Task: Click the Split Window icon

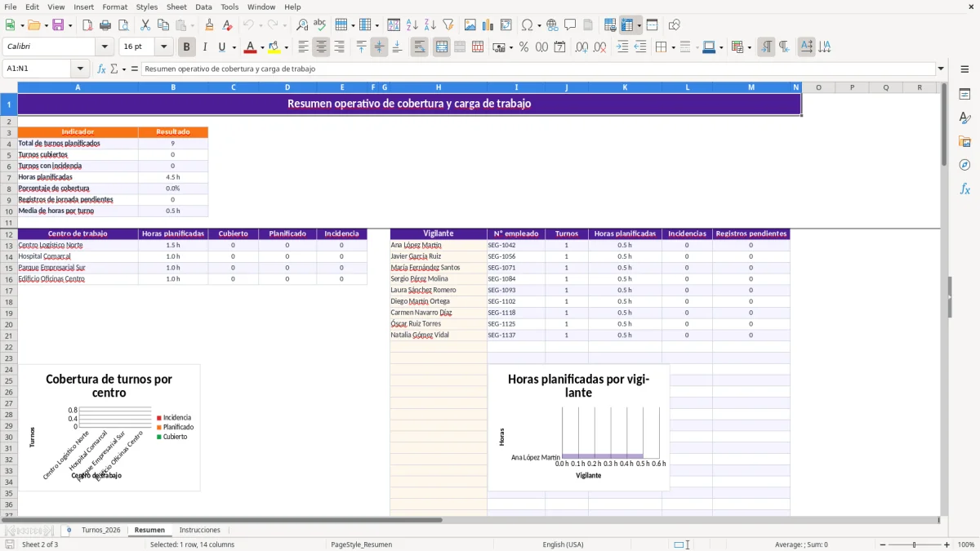Action: (x=652, y=25)
